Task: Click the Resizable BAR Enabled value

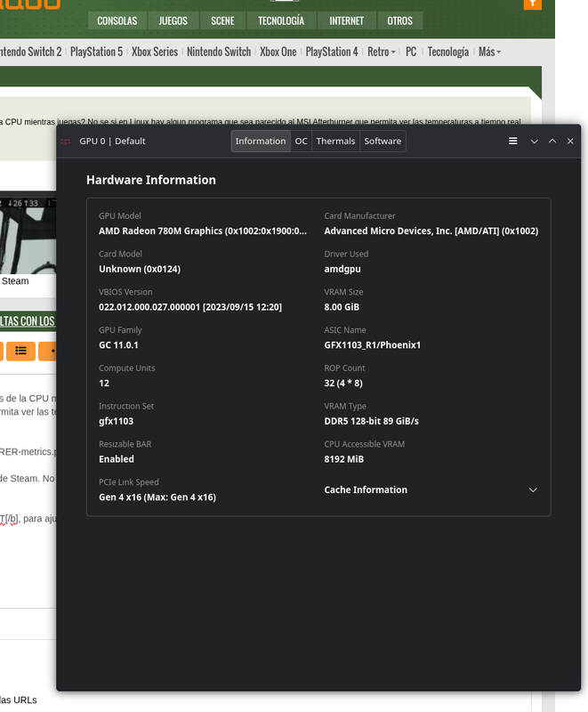Action: pos(117,459)
